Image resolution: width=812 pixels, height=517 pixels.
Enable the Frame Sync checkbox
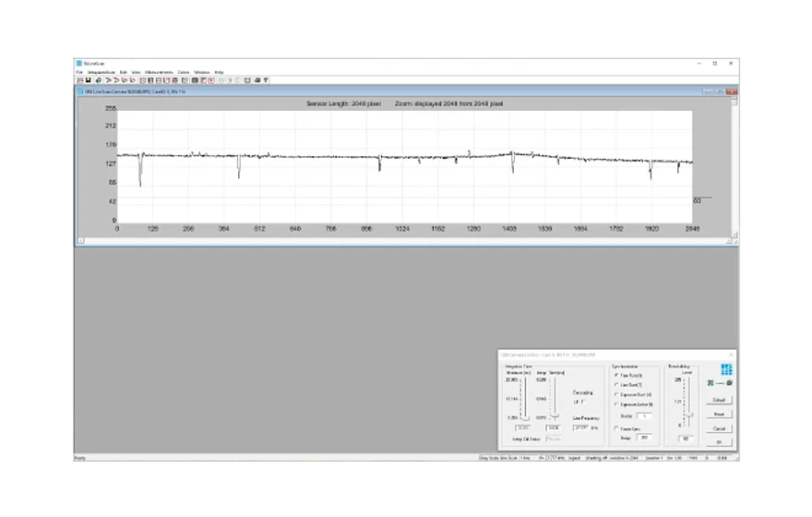(617, 428)
